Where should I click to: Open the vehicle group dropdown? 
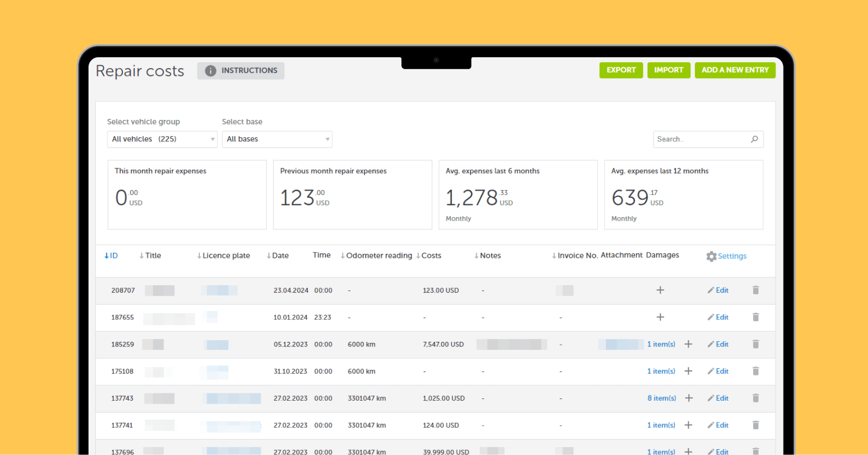tap(162, 139)
